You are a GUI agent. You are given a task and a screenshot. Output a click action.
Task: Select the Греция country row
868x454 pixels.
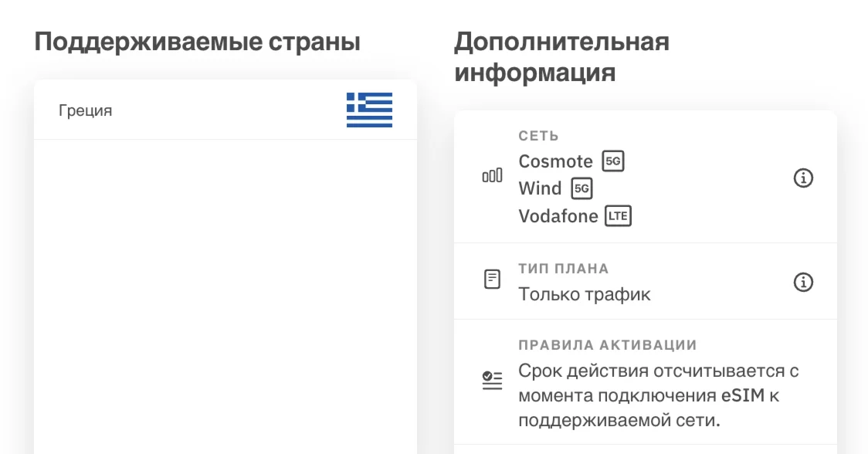(224, 110)
